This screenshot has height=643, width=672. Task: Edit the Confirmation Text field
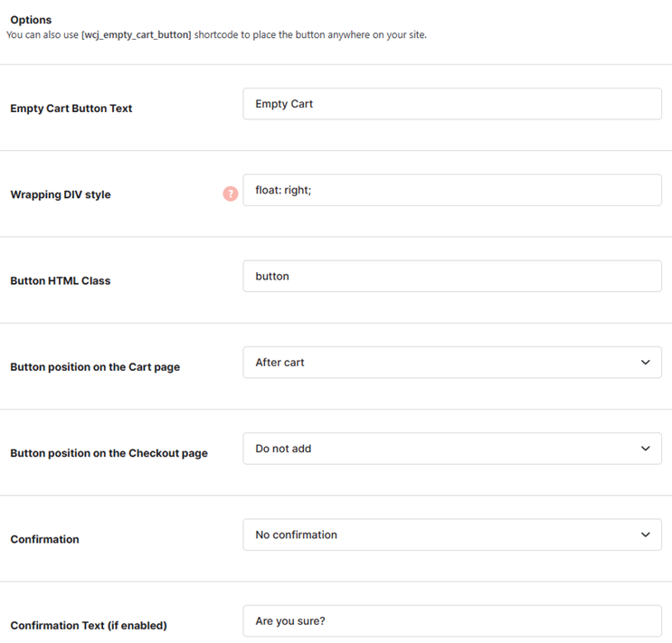click(452, 620)
